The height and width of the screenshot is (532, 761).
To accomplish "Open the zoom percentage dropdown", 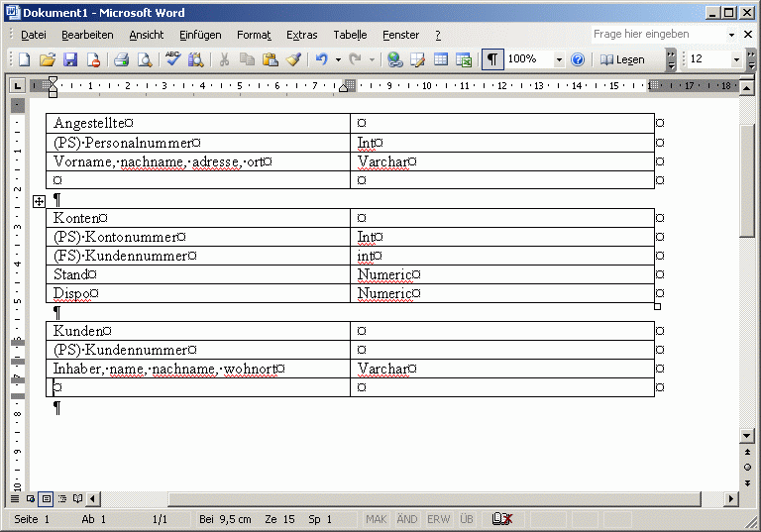I will 559,59.
